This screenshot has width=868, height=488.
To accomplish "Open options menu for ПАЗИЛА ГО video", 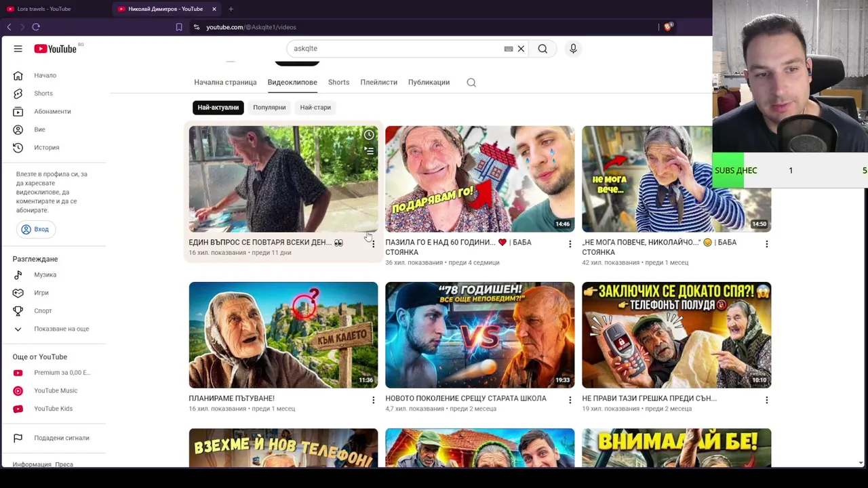I will [570, 244].
